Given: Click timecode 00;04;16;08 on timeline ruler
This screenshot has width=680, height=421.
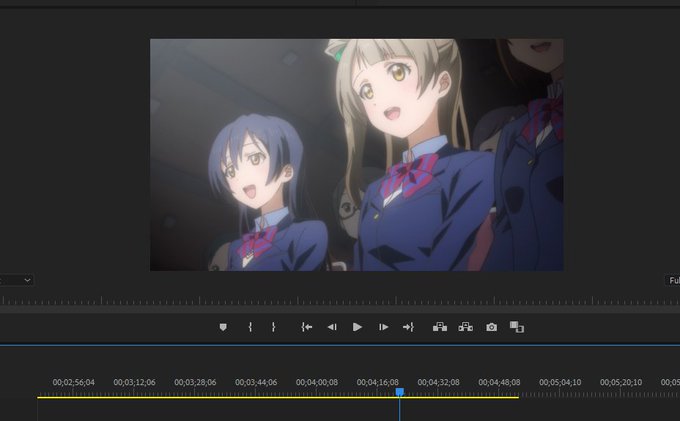Looking at the screenshot, I should [377, 382].
